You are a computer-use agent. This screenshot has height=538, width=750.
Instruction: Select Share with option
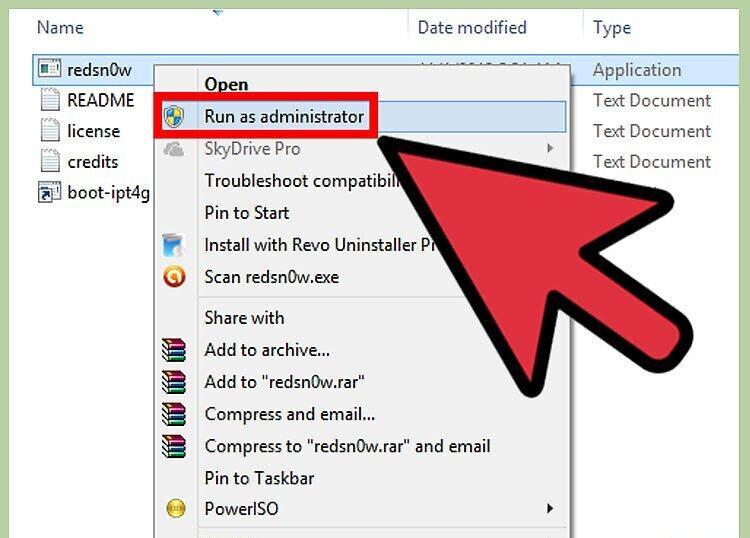(x=244, y=318)
